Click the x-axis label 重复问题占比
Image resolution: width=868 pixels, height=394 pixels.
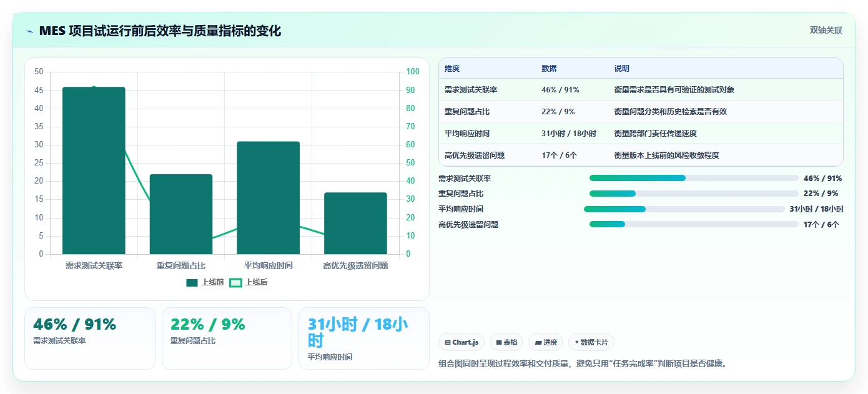pos(181,266)
